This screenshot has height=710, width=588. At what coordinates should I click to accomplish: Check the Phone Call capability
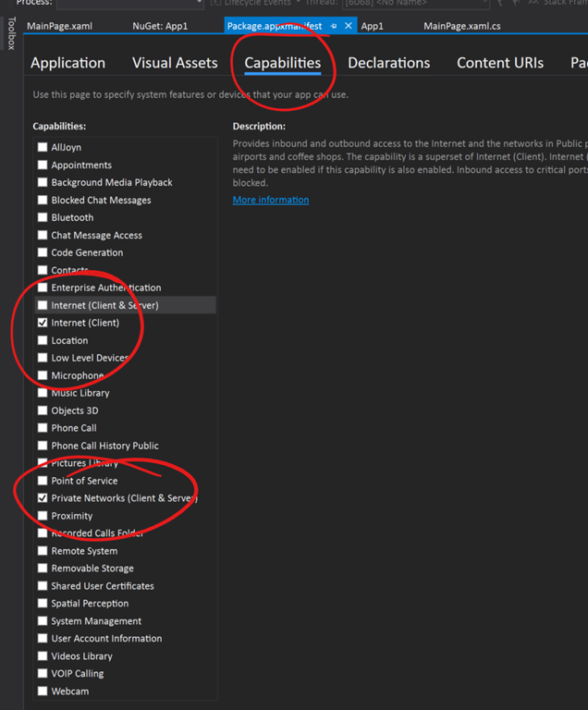tap(43, 428)
